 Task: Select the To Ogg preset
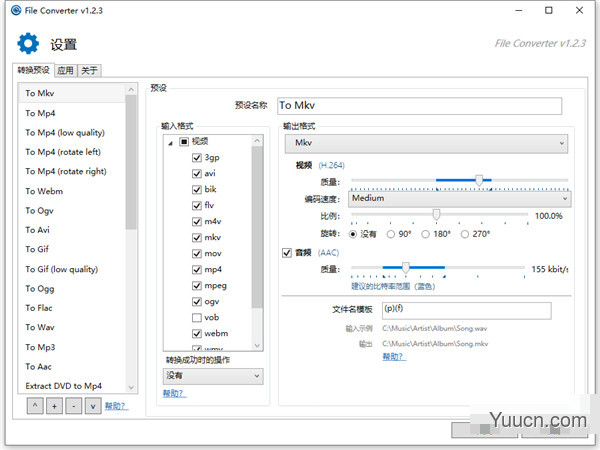(72, 289)
